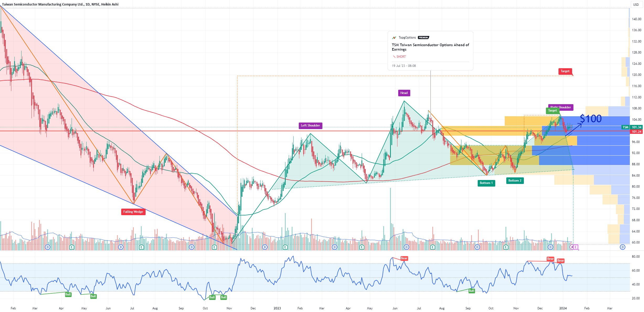Click the PREMIUM badge on idea card
The image size is (644, 312).
pyautogui.click(x=423, y=38)
